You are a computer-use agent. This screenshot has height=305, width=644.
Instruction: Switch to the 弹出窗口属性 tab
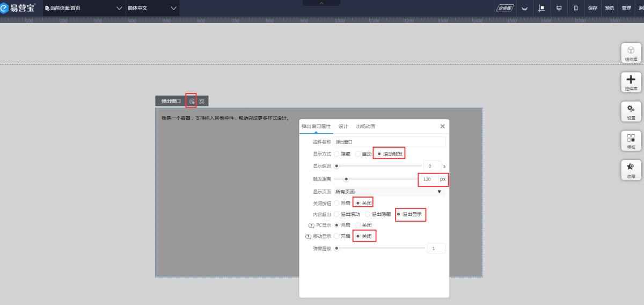pyautogui.click(x=316, y=126)
